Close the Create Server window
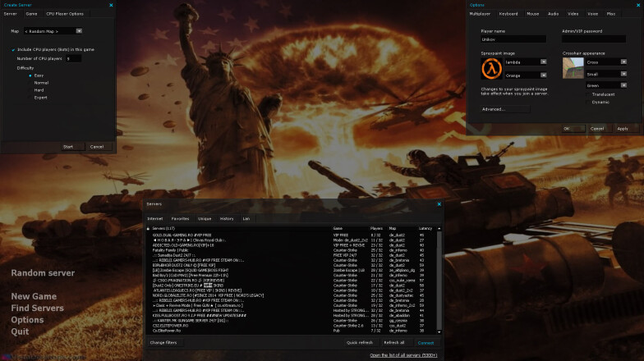Viewport: 644px width, 361px height. point(112,5)
